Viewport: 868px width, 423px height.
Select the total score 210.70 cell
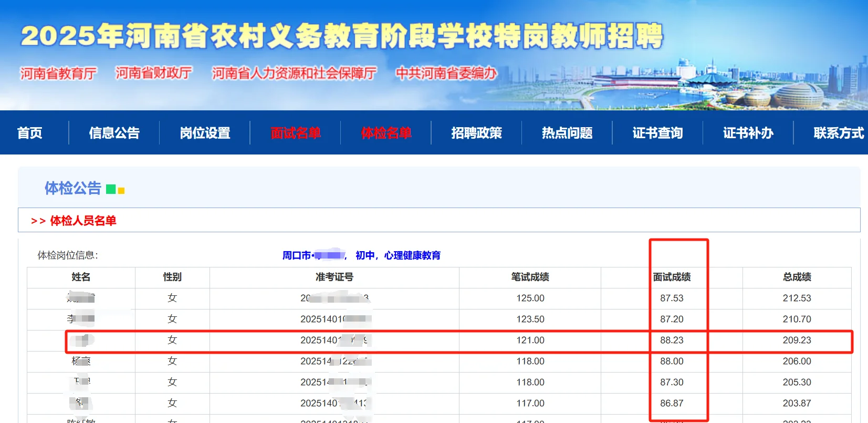[x=797, y=319]
